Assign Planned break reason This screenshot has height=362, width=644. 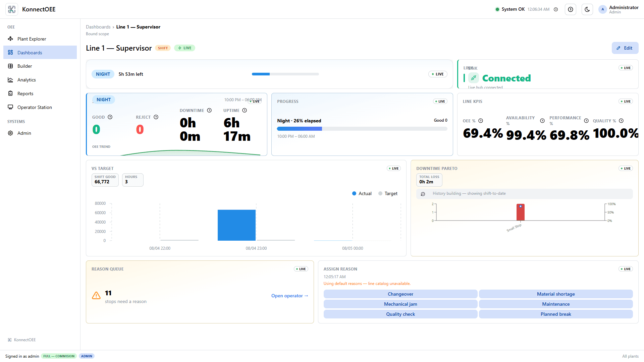point(556,314)
